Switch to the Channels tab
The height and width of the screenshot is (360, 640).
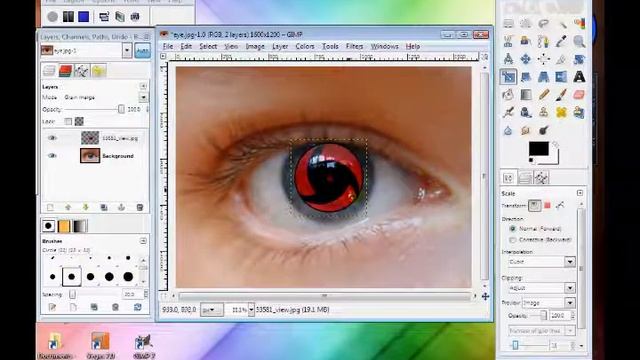click(x=65, y=71)
